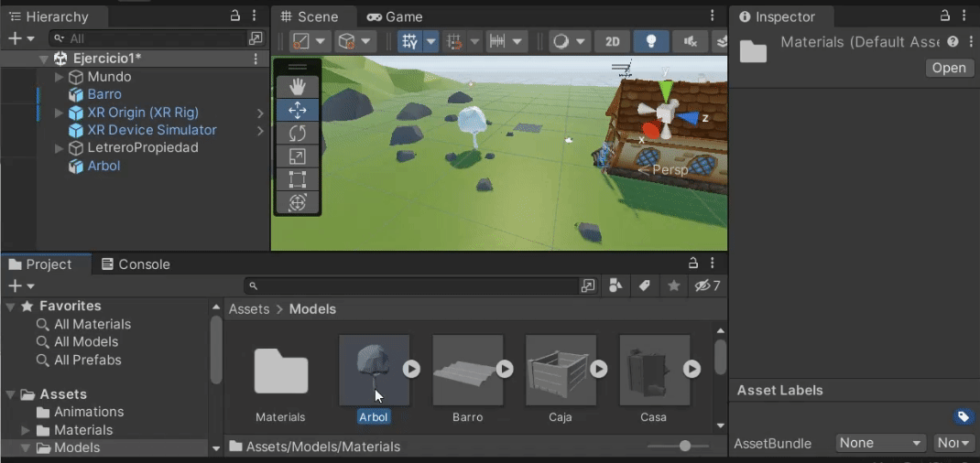Screen dimensions: 980x463
Task: Toggle the Inspector panel lock
Action: (x=944, y=16)
